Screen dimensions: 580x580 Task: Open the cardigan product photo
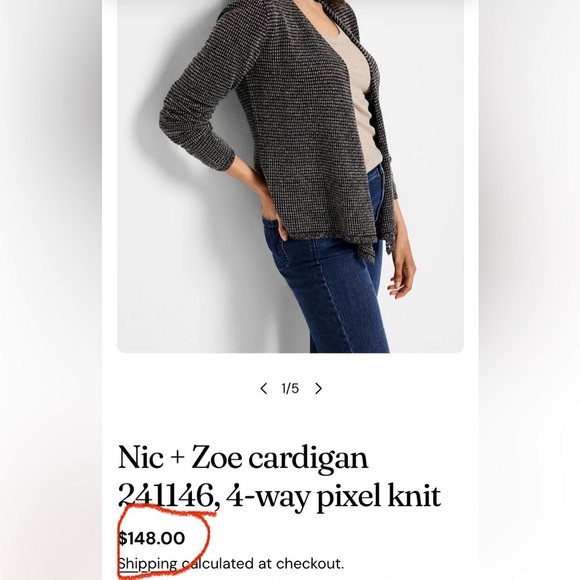pyautogui.click(x=290, y=176)
